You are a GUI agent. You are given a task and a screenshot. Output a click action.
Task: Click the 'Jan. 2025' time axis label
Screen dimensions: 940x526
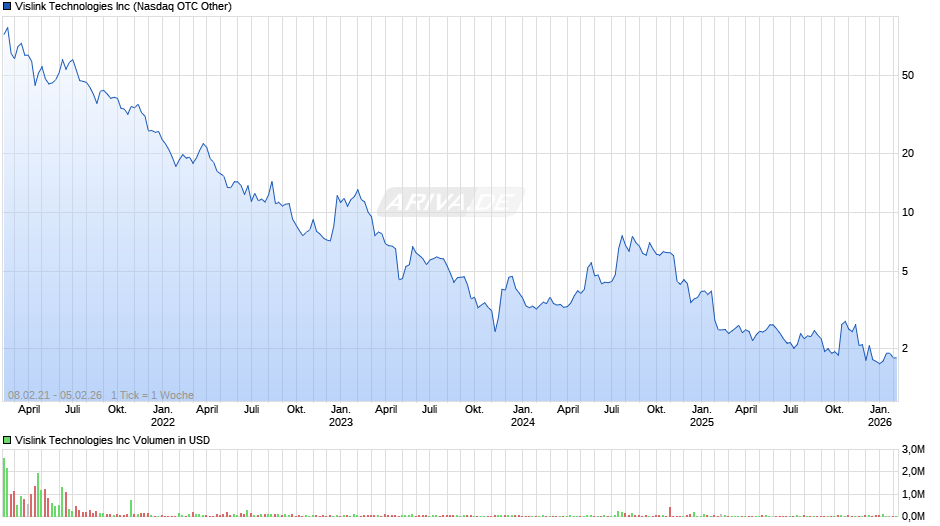(701, 416)
